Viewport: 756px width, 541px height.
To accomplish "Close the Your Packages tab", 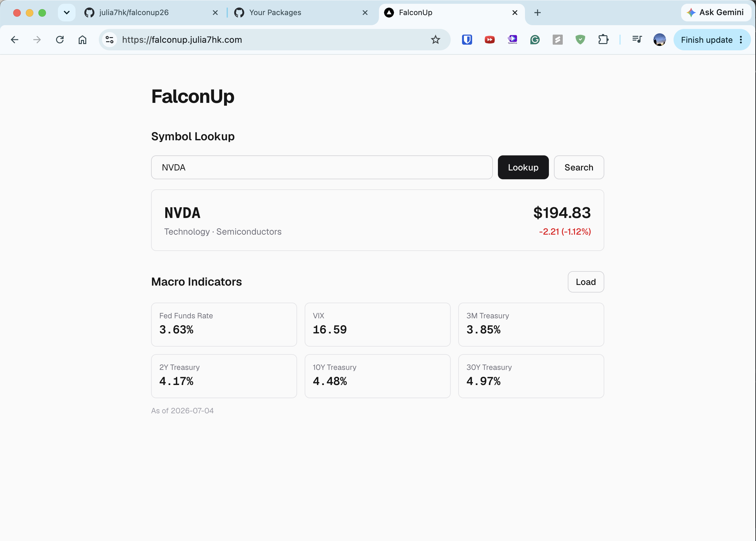I will click(x=365, y=13).
